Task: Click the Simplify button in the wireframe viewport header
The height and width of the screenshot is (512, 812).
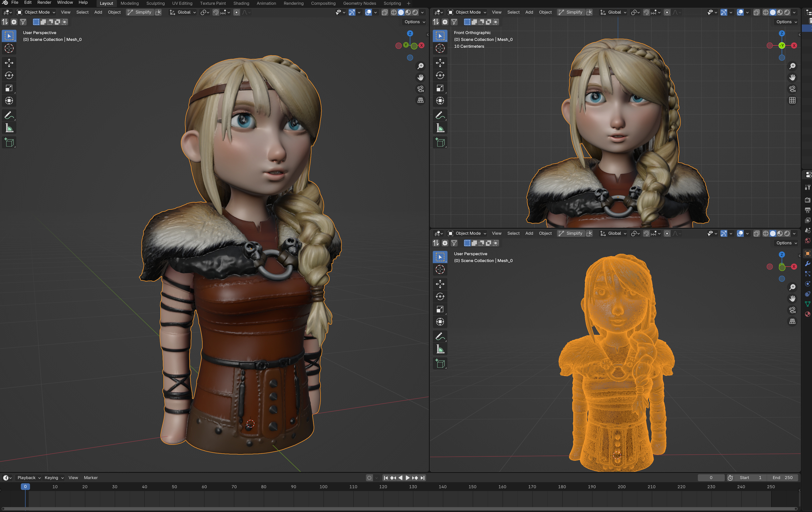Action: (571, 234)
